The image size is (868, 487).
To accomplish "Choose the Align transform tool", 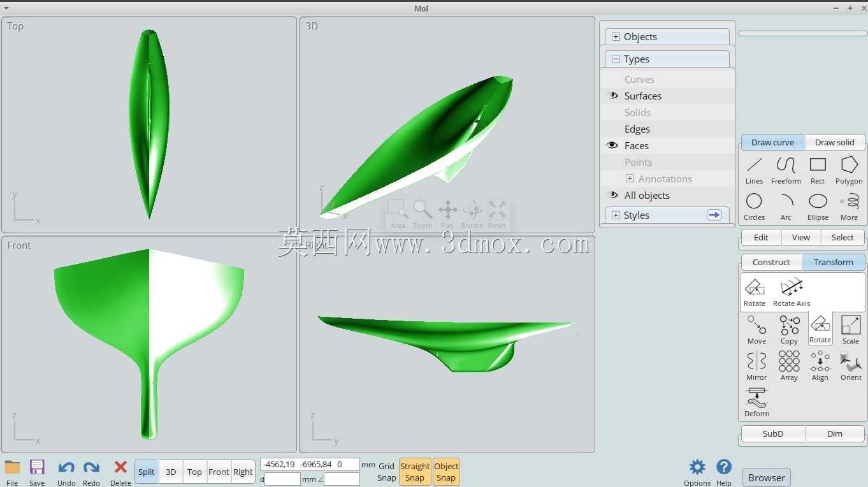I will tap(820, 367).
